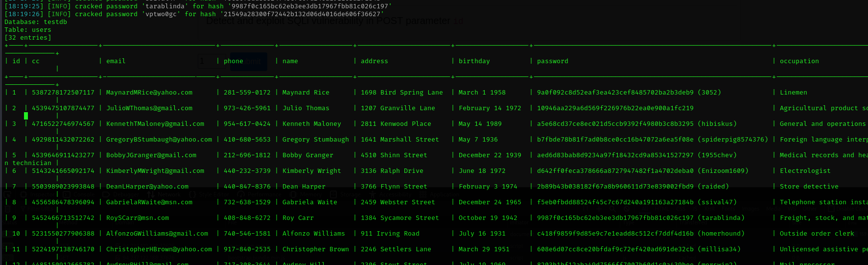
Task: Click the id input field containing 1
Action: pos(208,61)
